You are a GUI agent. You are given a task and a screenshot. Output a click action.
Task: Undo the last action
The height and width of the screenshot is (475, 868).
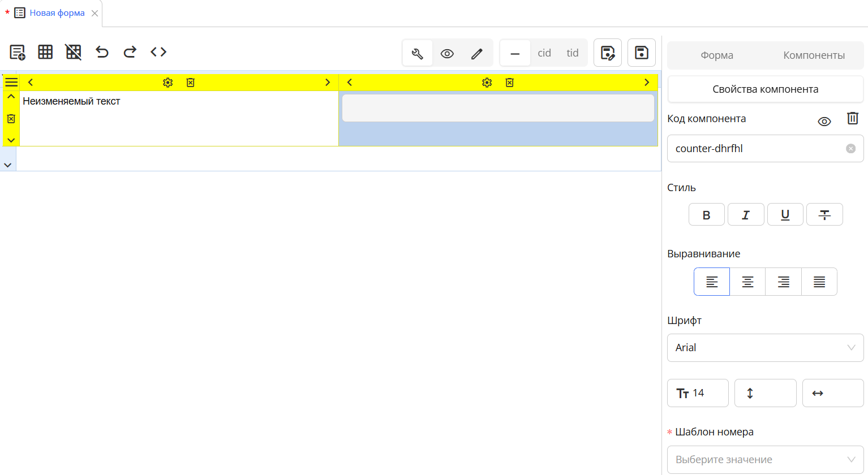click(102, 53)
